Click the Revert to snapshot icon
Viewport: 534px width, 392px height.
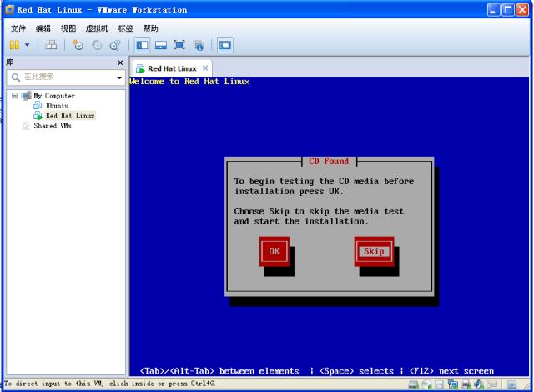pyautogui.click(x=97, y=45)
